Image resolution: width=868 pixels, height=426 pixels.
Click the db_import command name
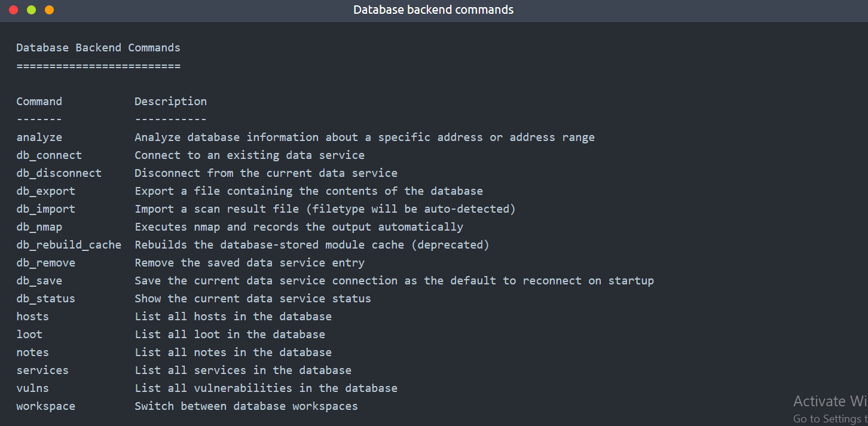(45, 209)
